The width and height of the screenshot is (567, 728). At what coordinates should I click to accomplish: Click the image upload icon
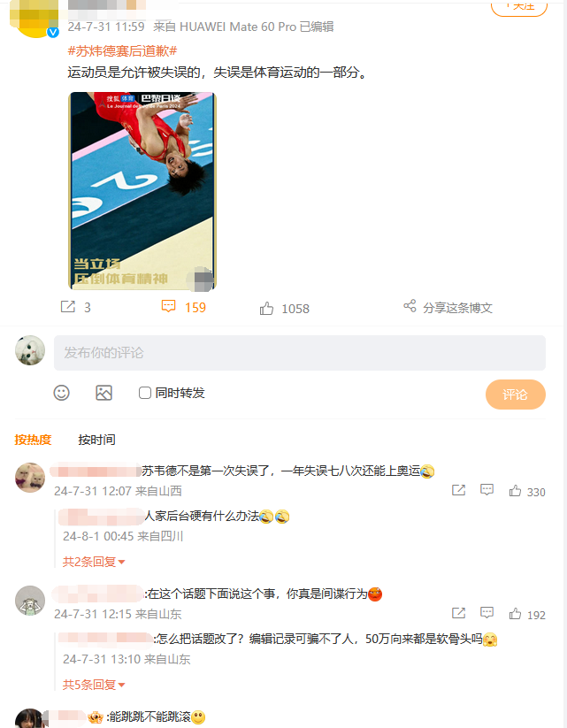[x=104, y=393]
